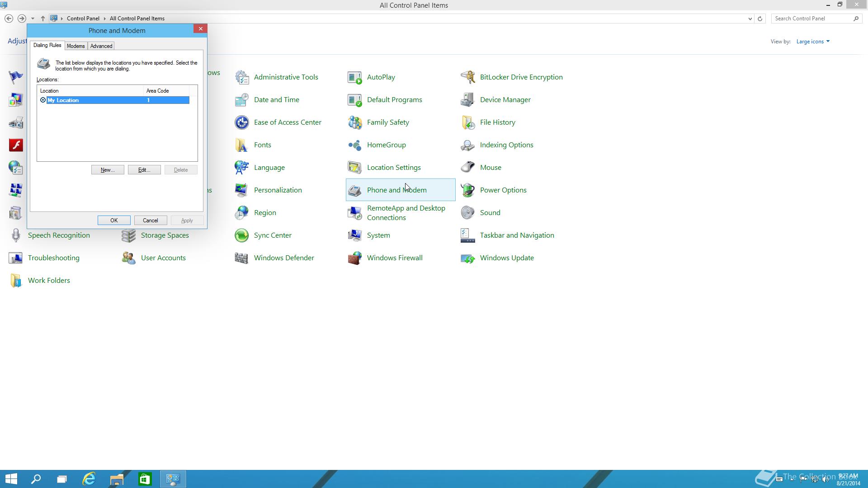868x488 pixels.
Task: Open the Sync Center icon
Action: (242, 235)
